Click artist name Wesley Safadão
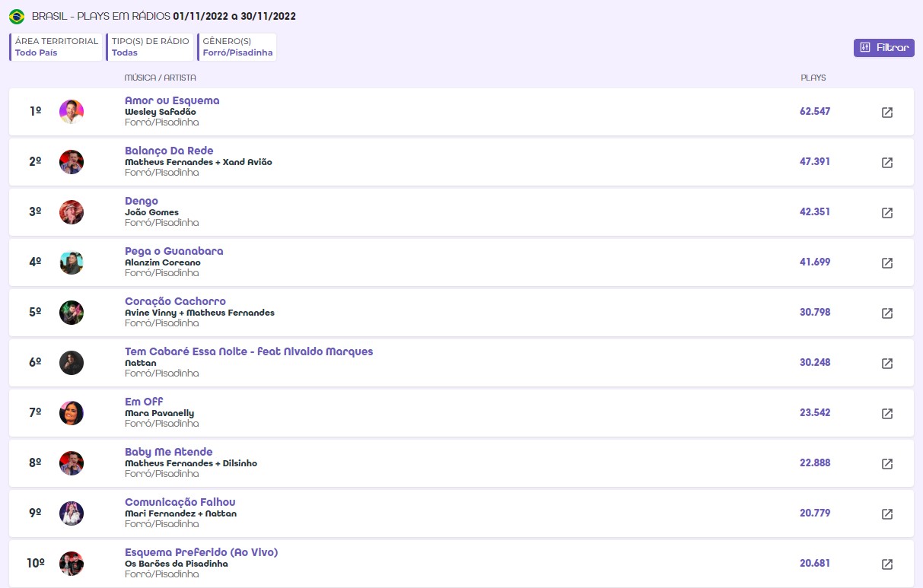This screenshot has height=588, width=923. 161,112
